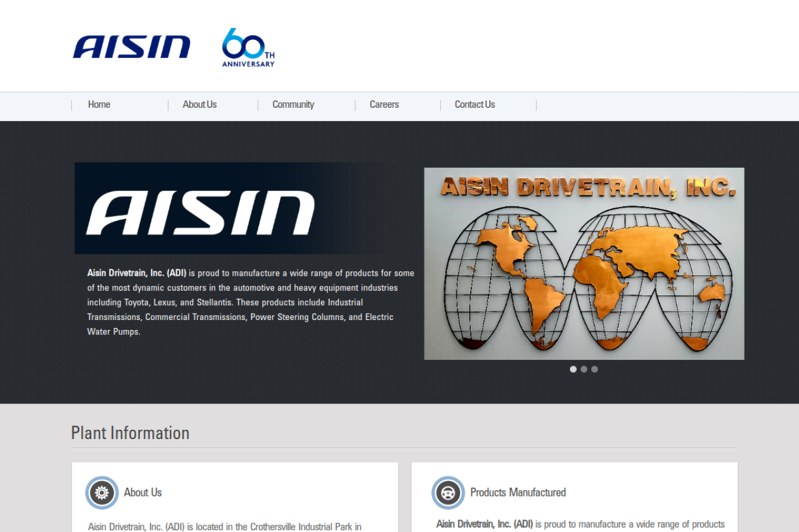
Task: Click bold "Aisin Drivetrain, Inc. (ADI)" under Products Manufactured
Action: pos(484,525)
